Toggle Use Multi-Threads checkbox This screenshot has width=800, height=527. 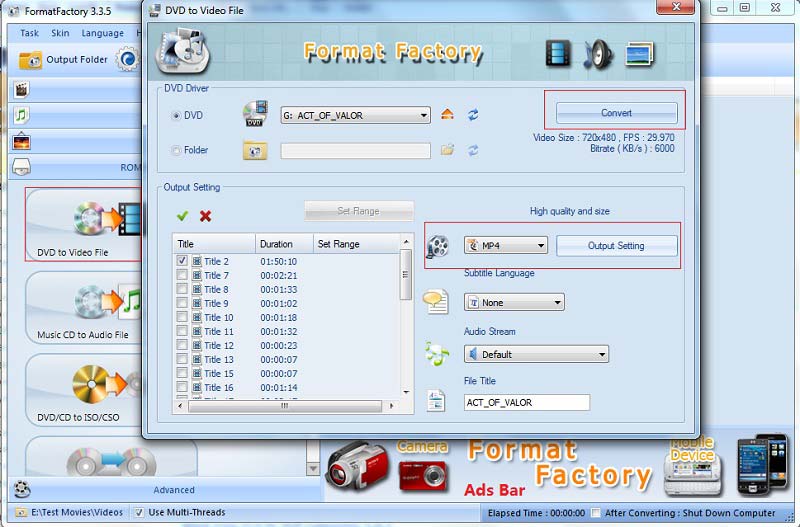tap(139, 513)
